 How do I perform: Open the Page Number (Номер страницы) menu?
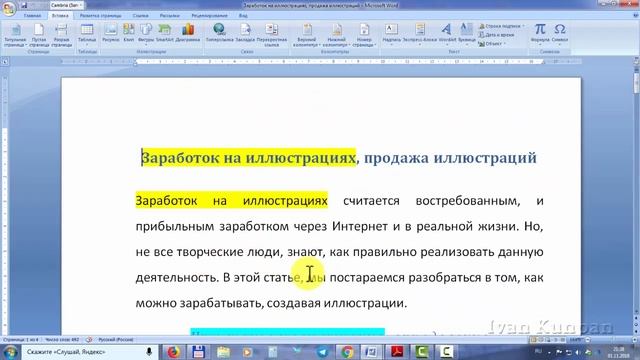(364, 35)
